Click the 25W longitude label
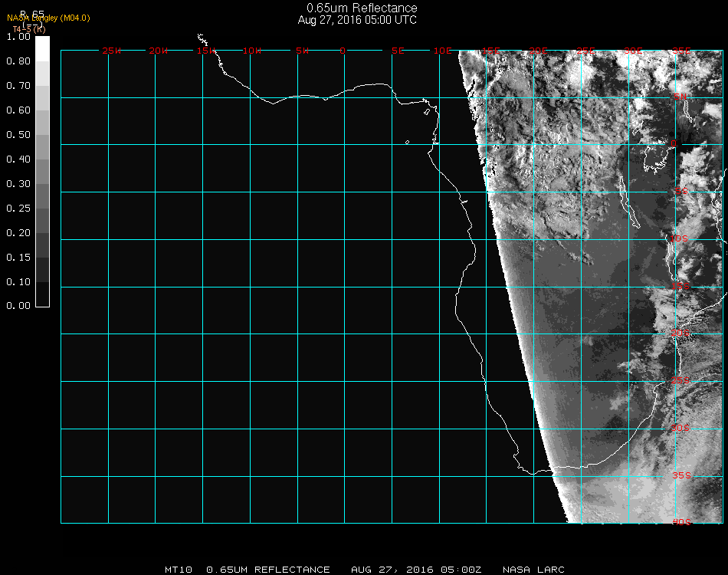728x575 pixels. click(112, 51)
